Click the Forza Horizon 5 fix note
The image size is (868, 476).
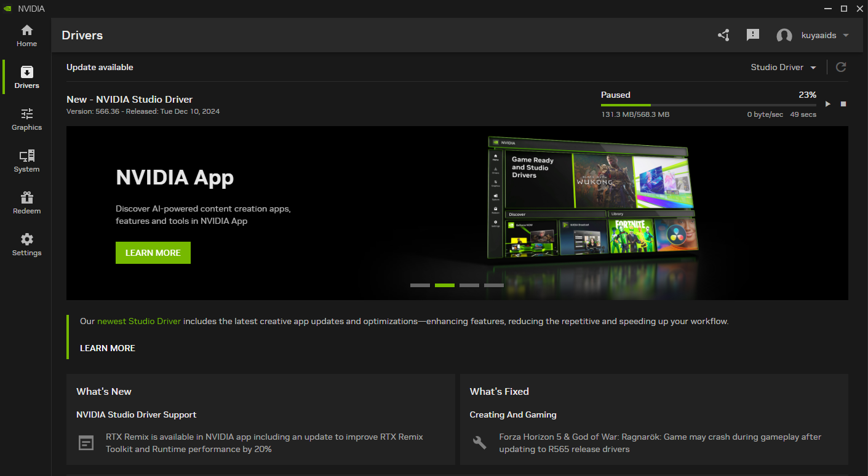[660, 443]
